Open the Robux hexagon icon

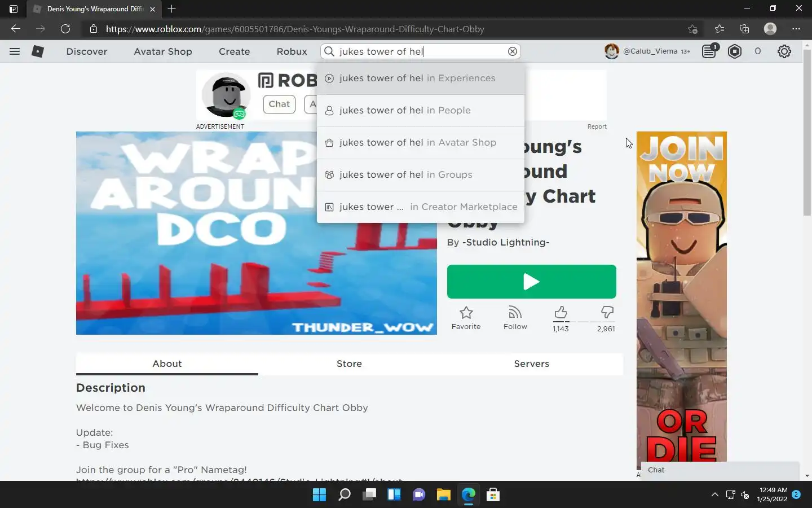click(735, 51)
